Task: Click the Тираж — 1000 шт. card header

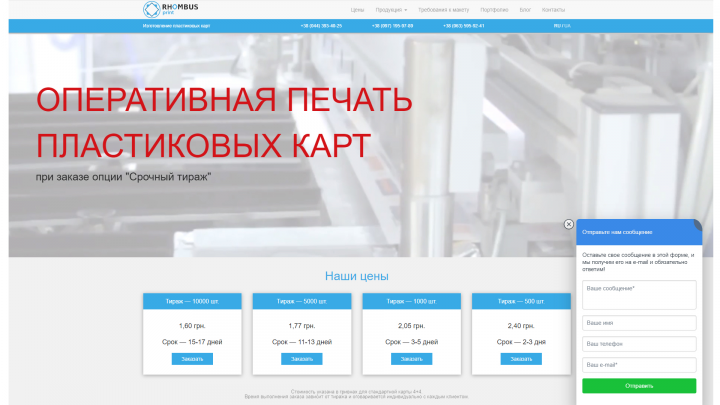Action: [x=411, y=301]
